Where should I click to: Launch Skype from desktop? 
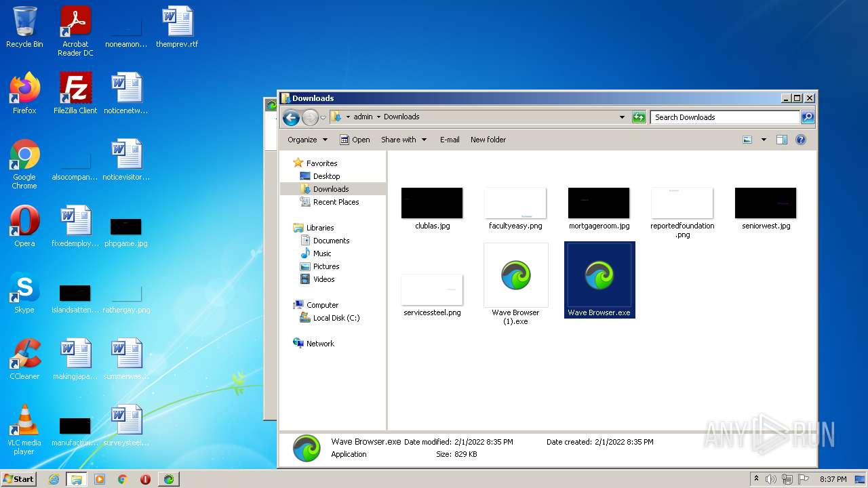[x=24, y=293]
